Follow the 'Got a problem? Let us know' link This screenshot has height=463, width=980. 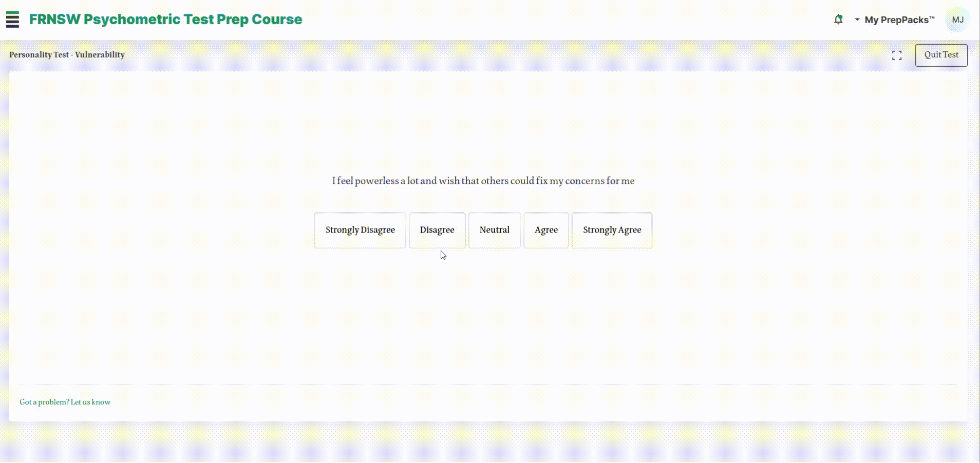coord(65,402)
